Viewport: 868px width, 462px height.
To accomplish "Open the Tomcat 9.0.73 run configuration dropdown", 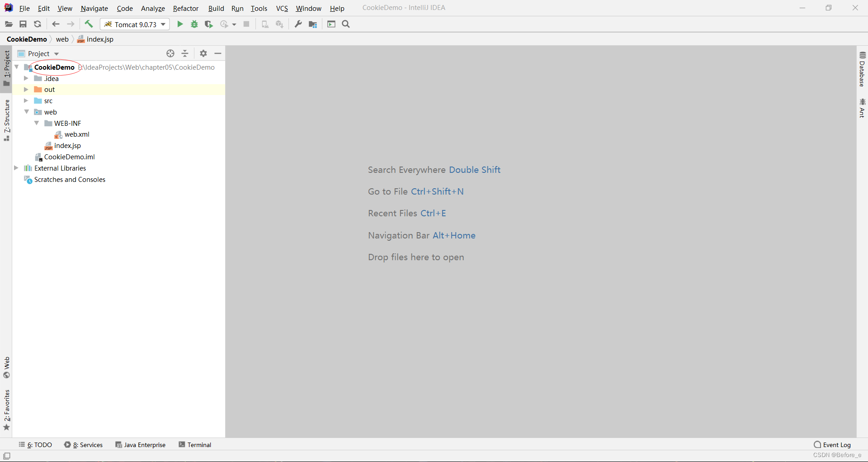I will [x=135, y=24].
